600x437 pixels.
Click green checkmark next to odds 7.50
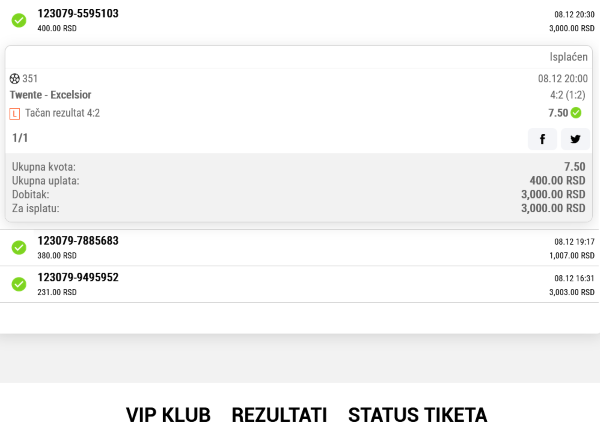[x=576, y=113]
